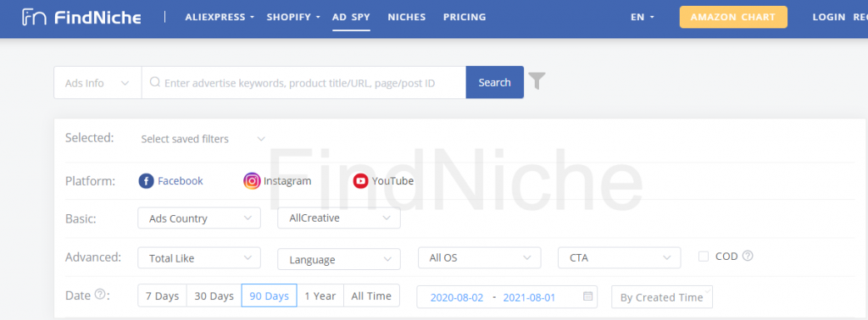Open the filter funnel icon

[x=537, y=80]
